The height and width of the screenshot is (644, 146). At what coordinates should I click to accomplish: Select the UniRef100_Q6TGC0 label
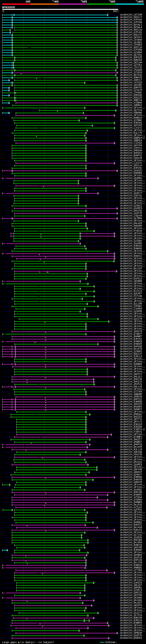[x=131, y=37]
